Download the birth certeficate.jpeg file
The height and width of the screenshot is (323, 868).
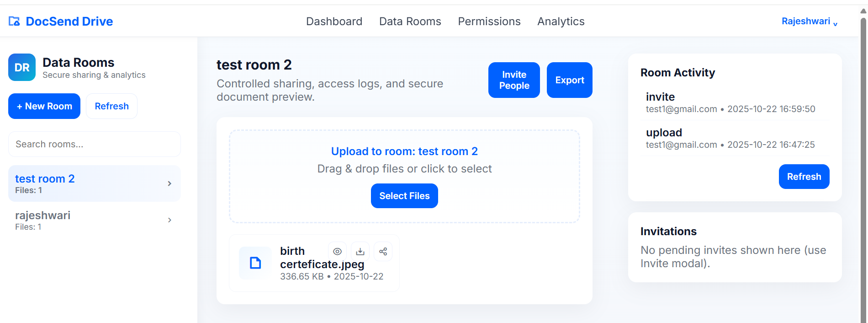pos(360,252)
